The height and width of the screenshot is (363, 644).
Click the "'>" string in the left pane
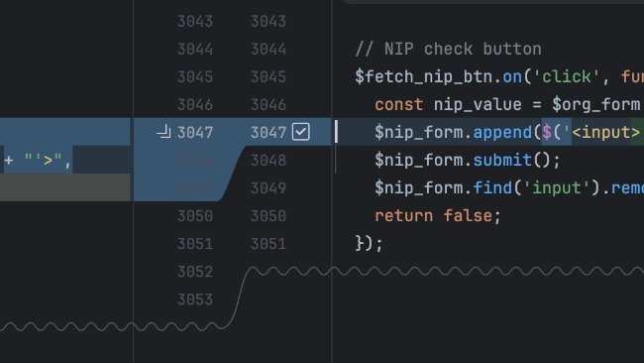pyautogui.click(x=44, y=160)
